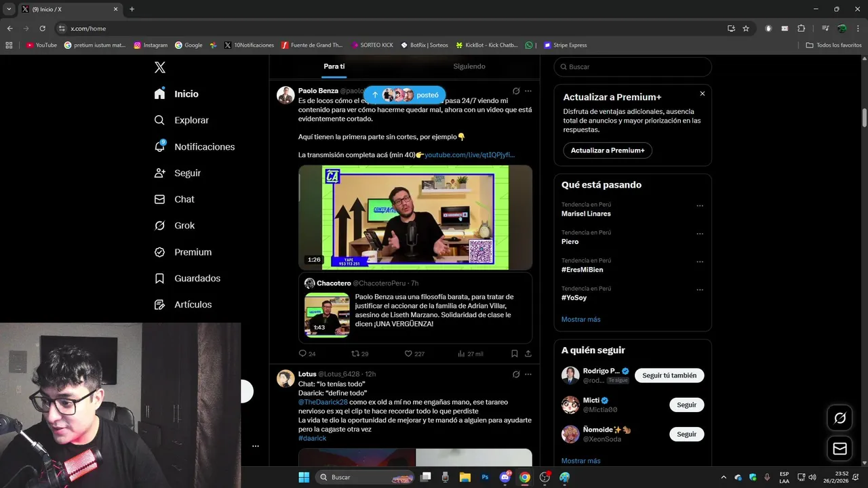Close the Actualizar a Premium+ card
This screenshot has height=488, width=868.
coord(703,94)
